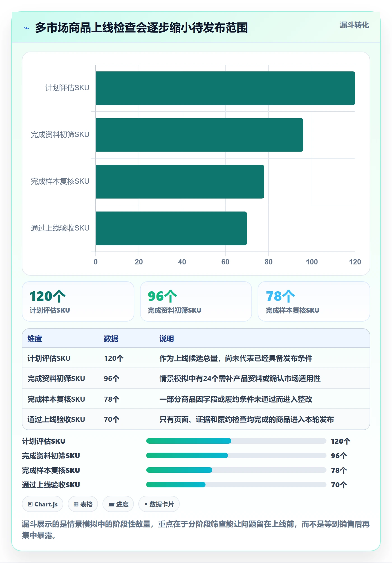Click the 96个 table cell
This screenshot has height=563, width=392.
point(112,378)
